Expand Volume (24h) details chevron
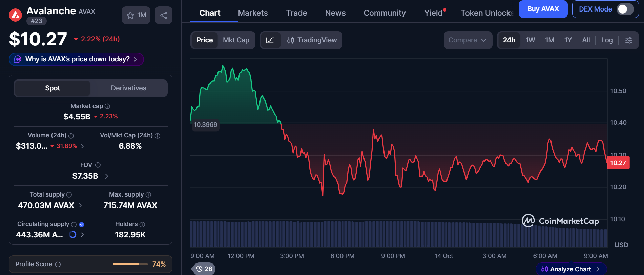 82,146
